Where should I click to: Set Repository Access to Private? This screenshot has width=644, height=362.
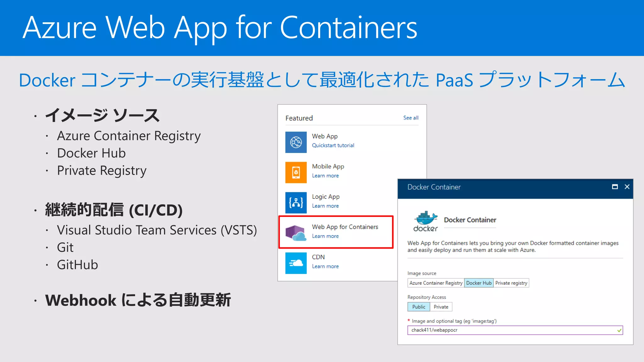point(441,307)
